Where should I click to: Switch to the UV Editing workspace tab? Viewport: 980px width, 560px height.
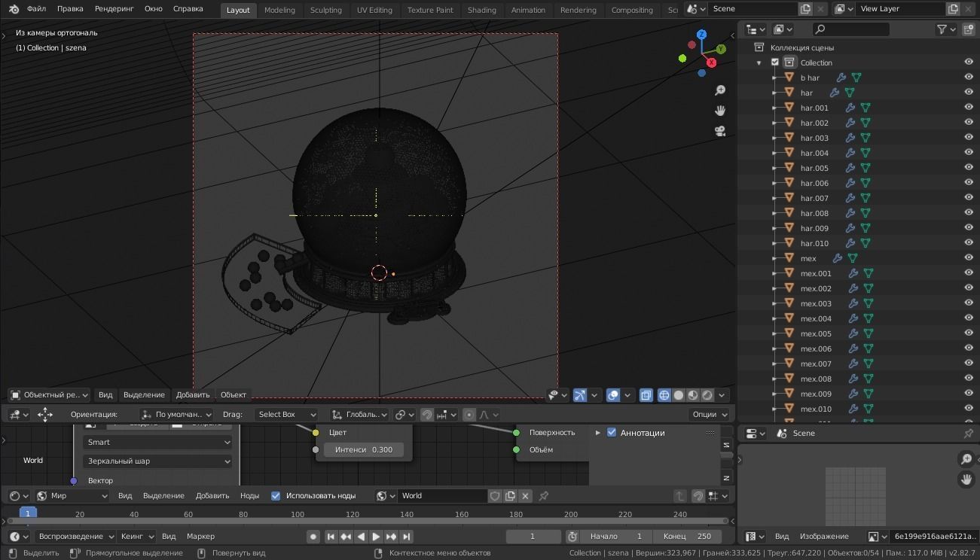(374, 10)
